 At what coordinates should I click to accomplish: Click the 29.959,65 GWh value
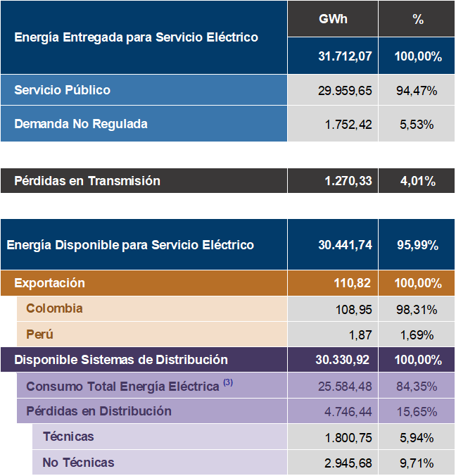point(345,91)
